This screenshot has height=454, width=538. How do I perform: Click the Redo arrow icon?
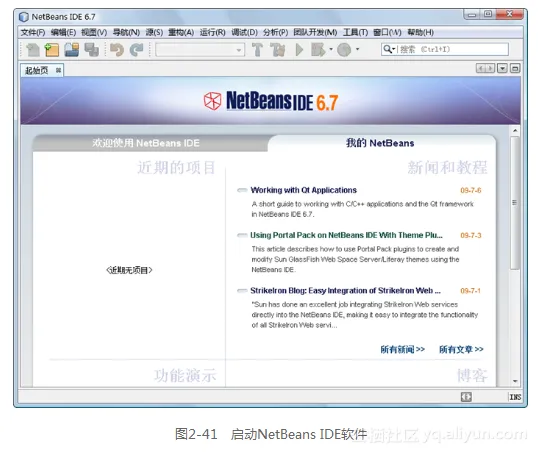137,50
